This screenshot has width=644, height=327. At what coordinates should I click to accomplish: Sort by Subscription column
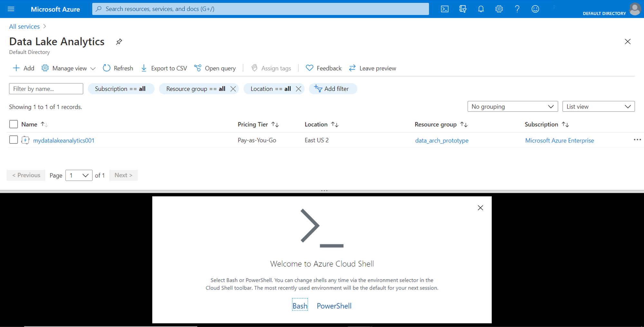coord(547,124)
